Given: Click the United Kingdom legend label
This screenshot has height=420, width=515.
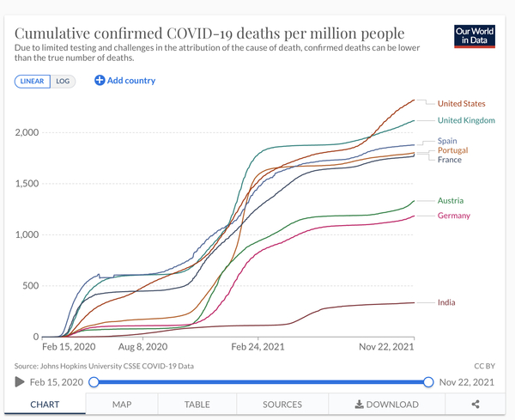Looking at the screenshot, I should point(465,120).
